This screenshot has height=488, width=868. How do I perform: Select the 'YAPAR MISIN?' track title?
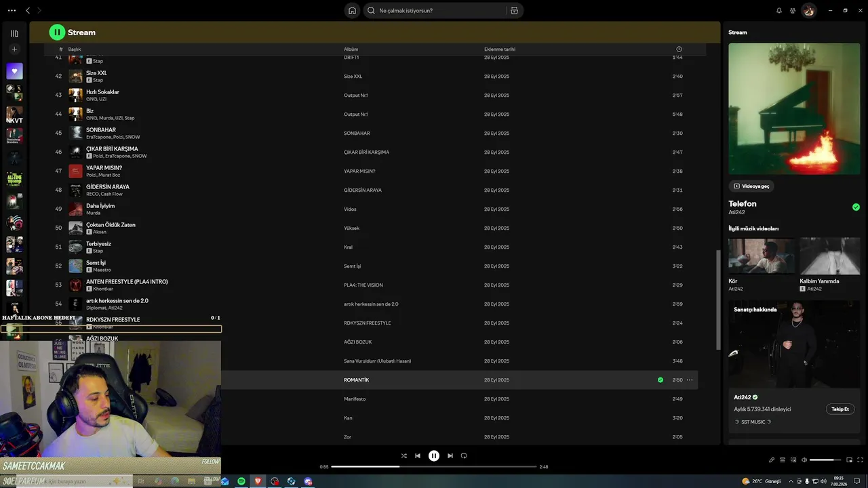point(104,168)
